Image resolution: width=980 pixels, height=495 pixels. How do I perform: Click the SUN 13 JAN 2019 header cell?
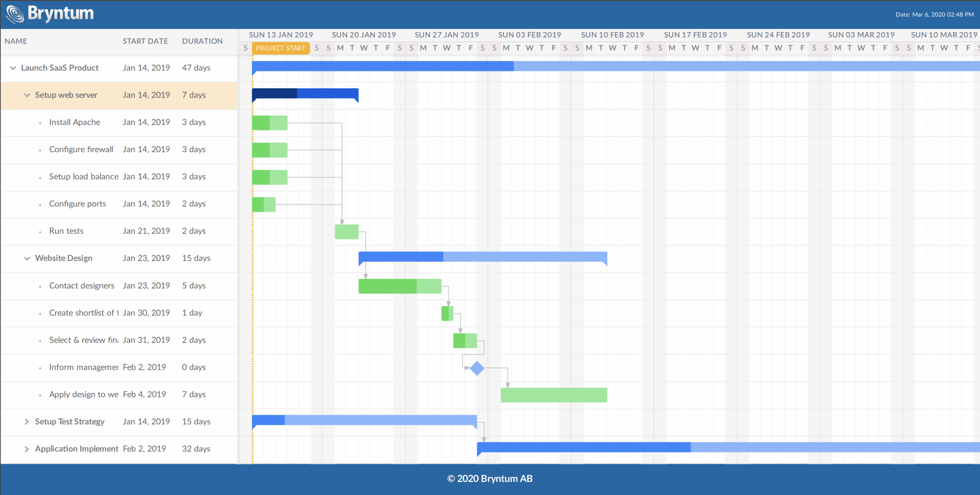click(x=281, y=34)
